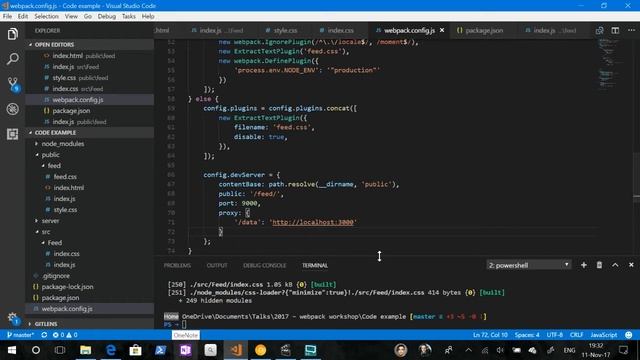This screenshot has width=640, height=360.
Task: Maximize terminal panel with up chevron
Action: pyautogui.click(x=615, y=265)
